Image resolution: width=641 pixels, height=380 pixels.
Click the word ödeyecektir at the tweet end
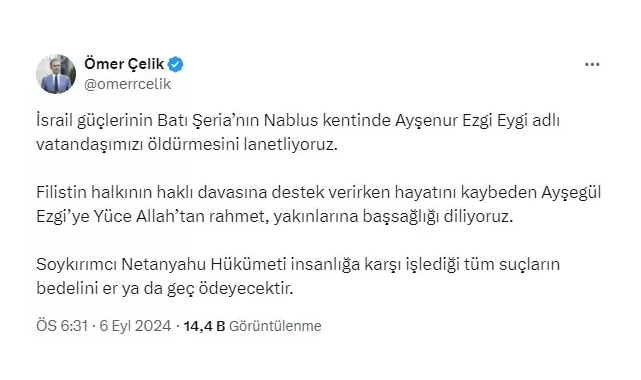coord(246,289)
